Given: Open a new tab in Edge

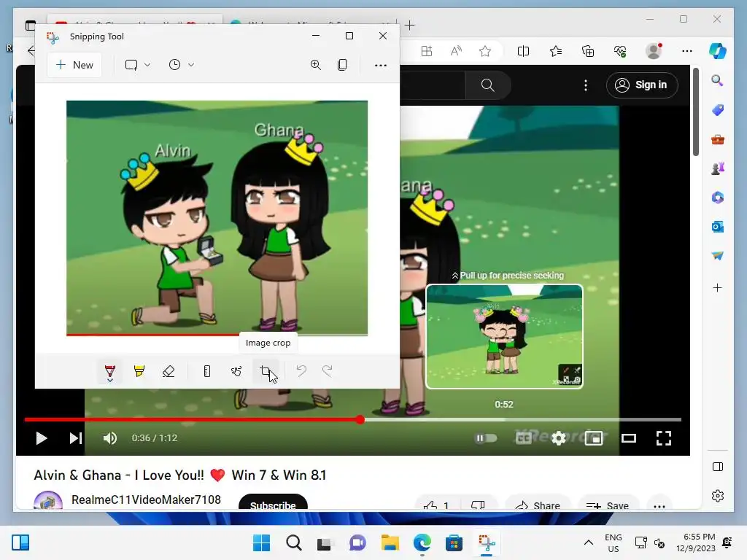Looking at the screenshot, I should tap(410, 26).
